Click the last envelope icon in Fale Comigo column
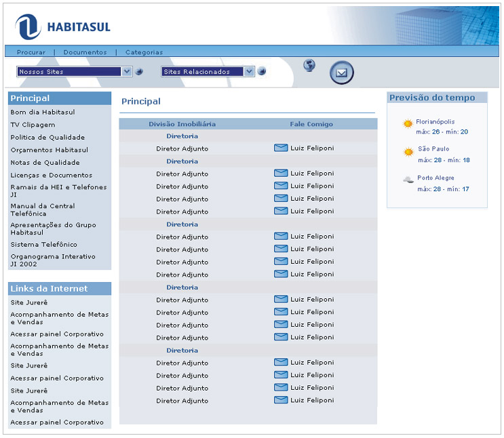504x438 pixels. (x=281, y=400)
